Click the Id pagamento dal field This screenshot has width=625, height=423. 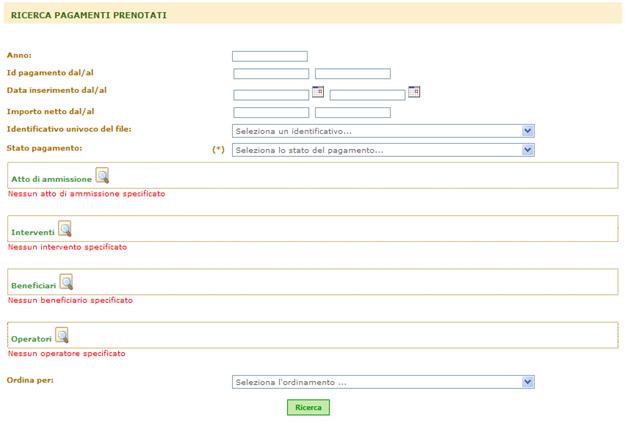click(x=271, y=74)
